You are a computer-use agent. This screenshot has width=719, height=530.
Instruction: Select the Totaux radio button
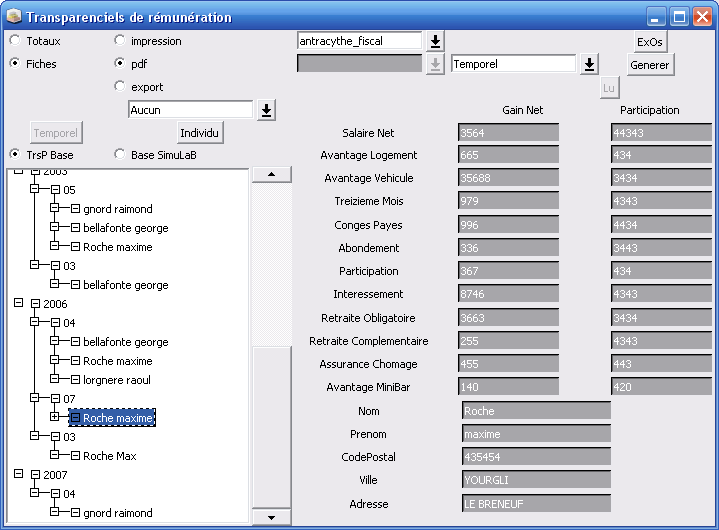pyautogui.click(x=15, y=41)
